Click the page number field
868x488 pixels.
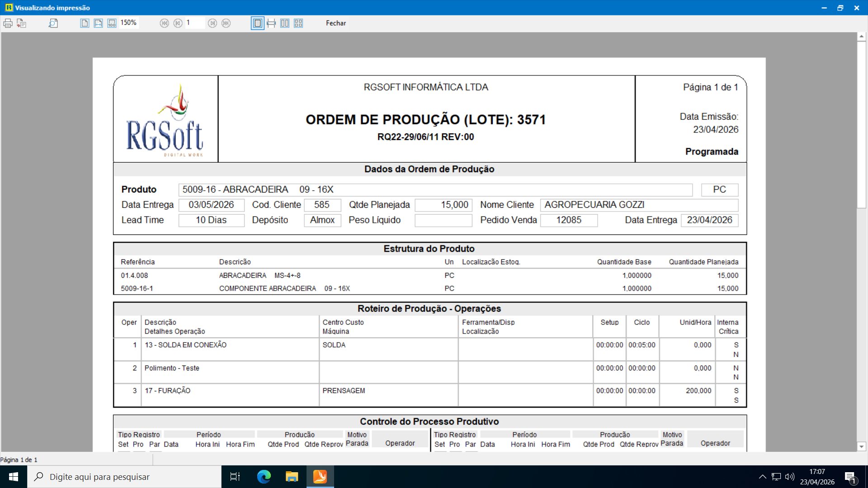pyautogui.click(x=195, y=23)
